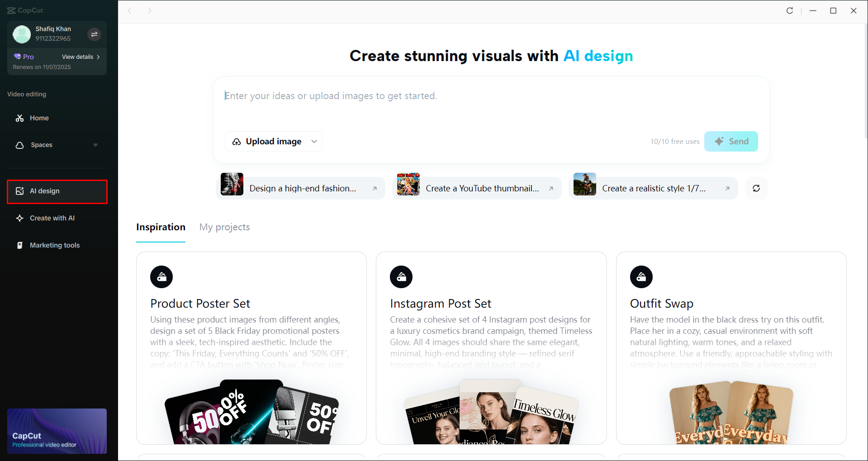This screenshot has height=461, width=868.
Task: Click the back navigation arrow
Action: [130, 10]
